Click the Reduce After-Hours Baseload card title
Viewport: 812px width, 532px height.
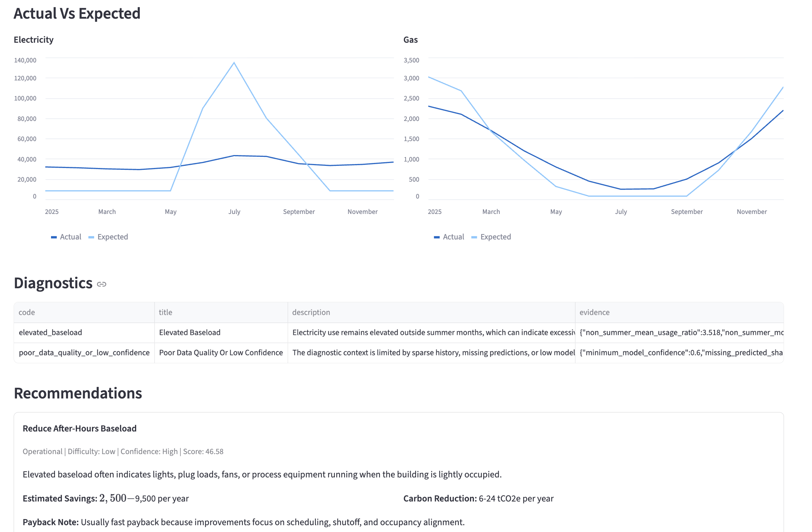[x=80, y=428]
